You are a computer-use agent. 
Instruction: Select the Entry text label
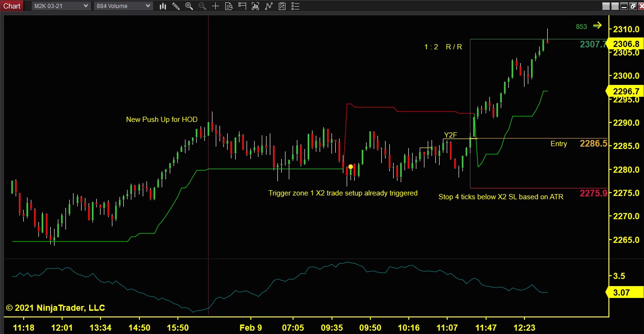pos(559,144)
